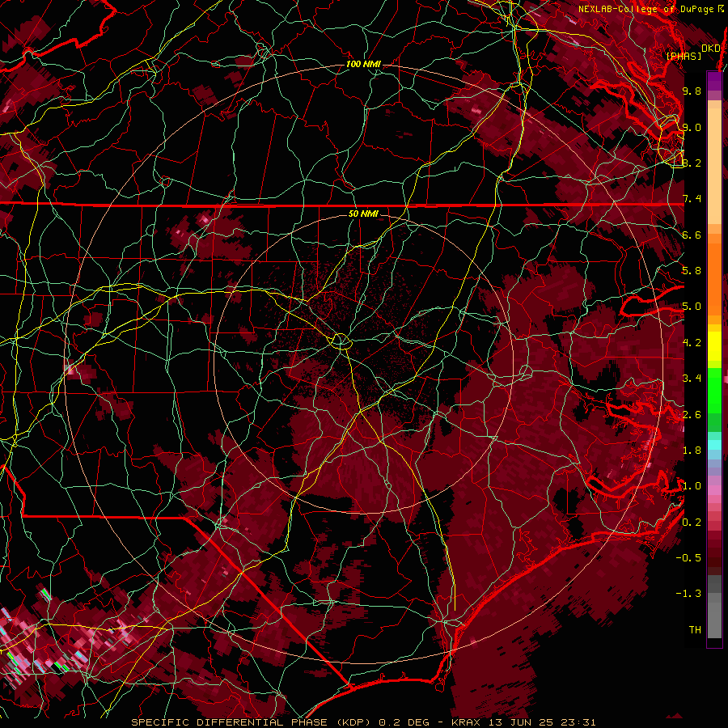Pick the 7.4 scale label
The width and height of the screenshot is (728, 728).
(692, 199)
